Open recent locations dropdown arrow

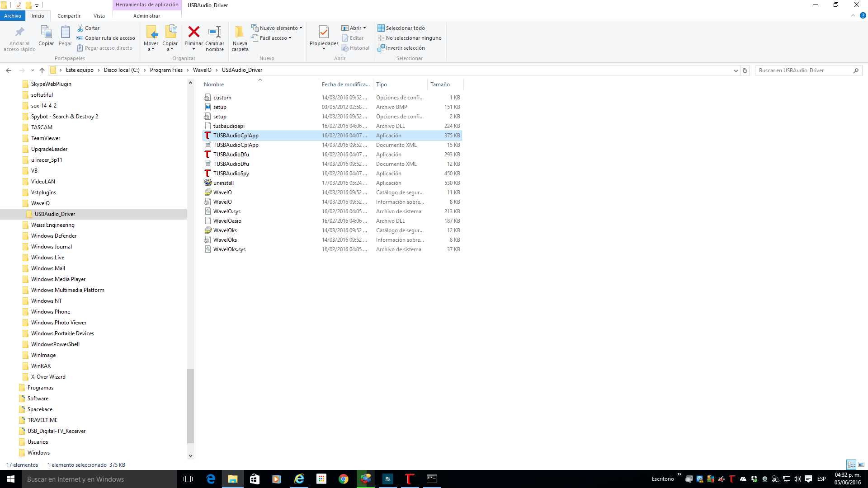33,70
